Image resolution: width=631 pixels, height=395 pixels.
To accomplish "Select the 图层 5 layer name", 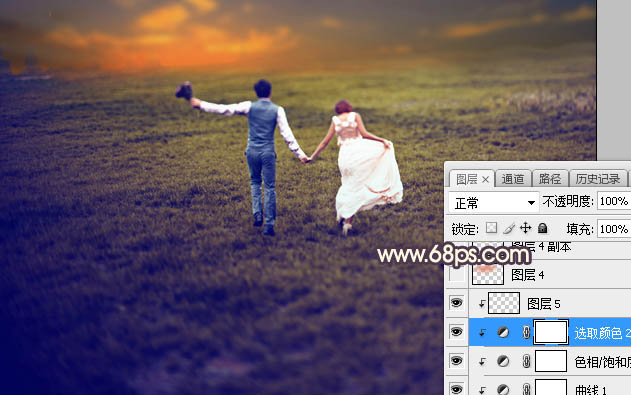I will pyautogui.click(x=544, y=304).
